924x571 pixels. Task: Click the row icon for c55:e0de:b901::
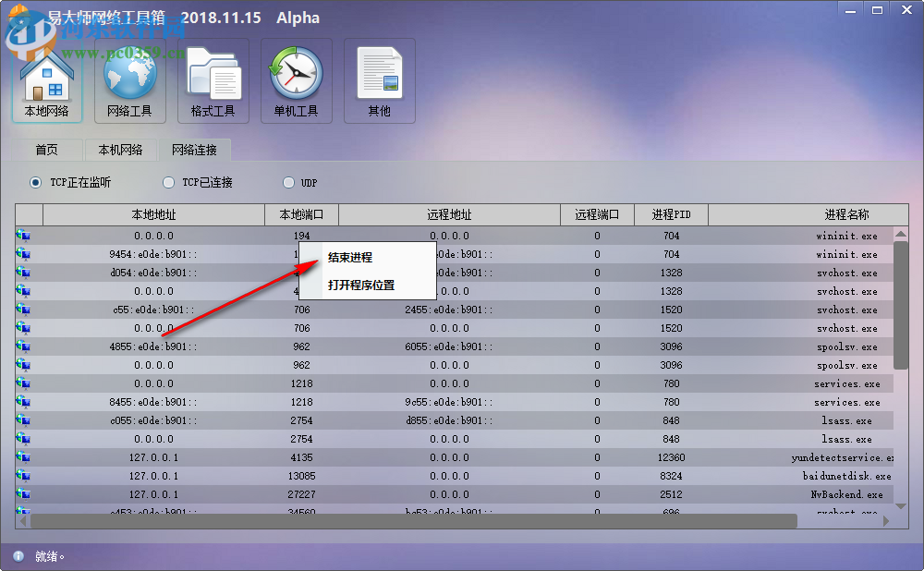[x=24, y=310]
